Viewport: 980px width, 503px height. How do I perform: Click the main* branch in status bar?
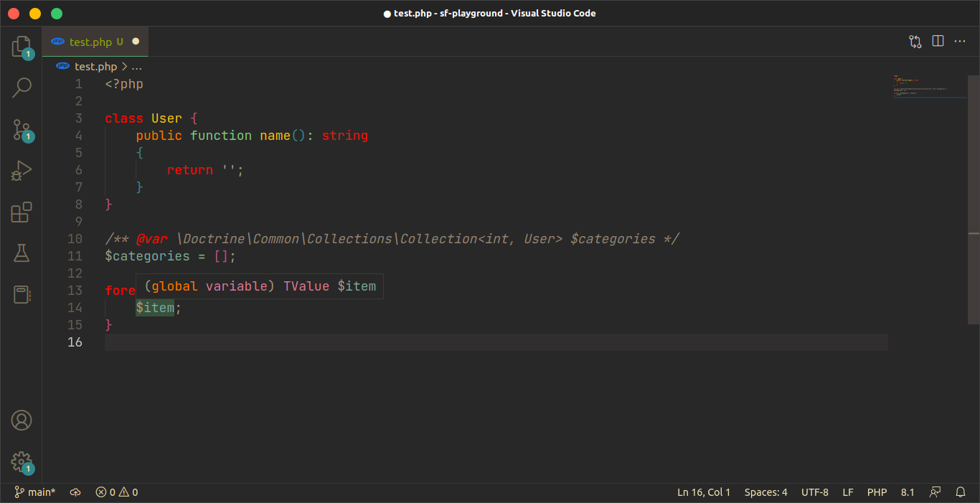35,492
